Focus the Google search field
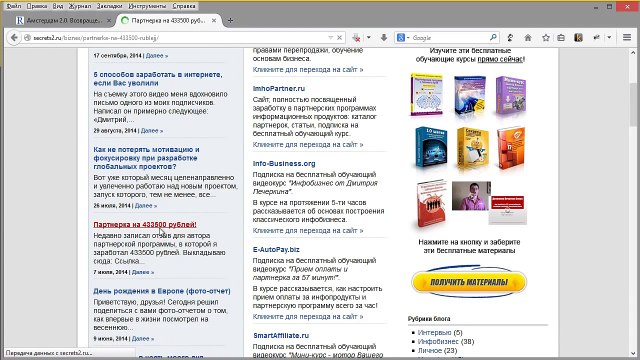This screenshot has width=640, height=360. point(449,38)
